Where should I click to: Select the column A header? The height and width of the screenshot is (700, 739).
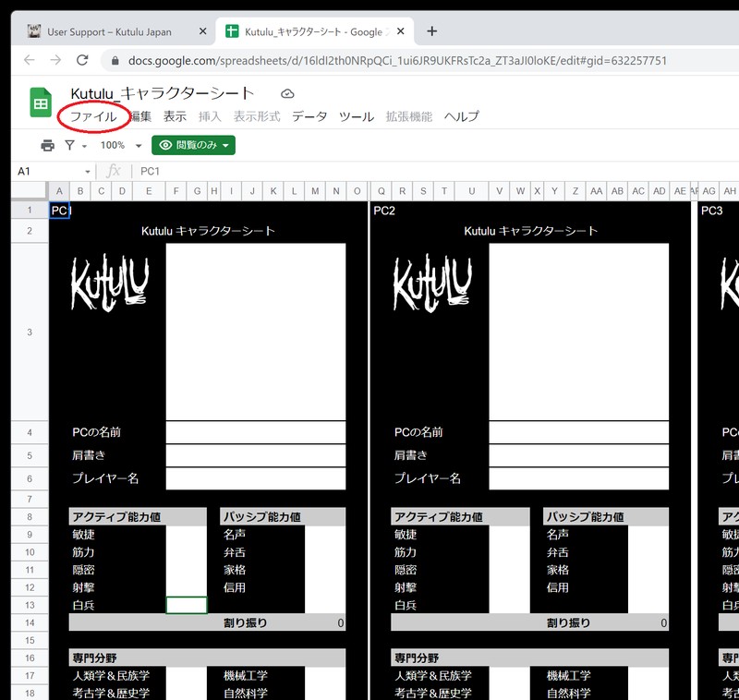click(x=59, y=191)
